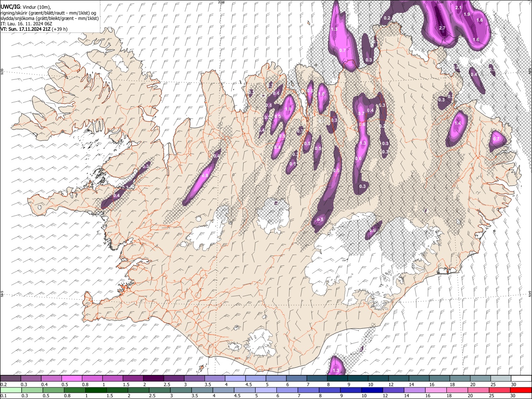
Task: Click the dark mauve 0.2 swatch in the upper scale
Action: (x=10, y=378)
